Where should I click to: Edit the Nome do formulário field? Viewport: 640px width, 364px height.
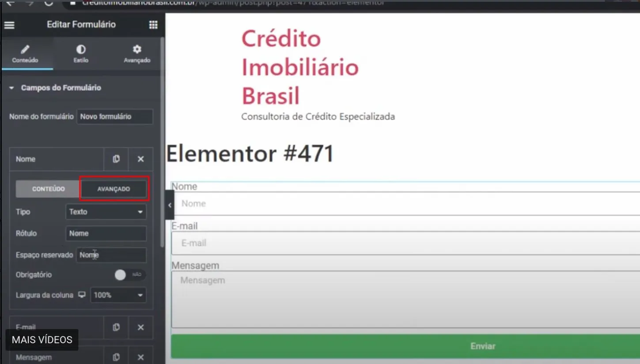(x=115, y=117)
